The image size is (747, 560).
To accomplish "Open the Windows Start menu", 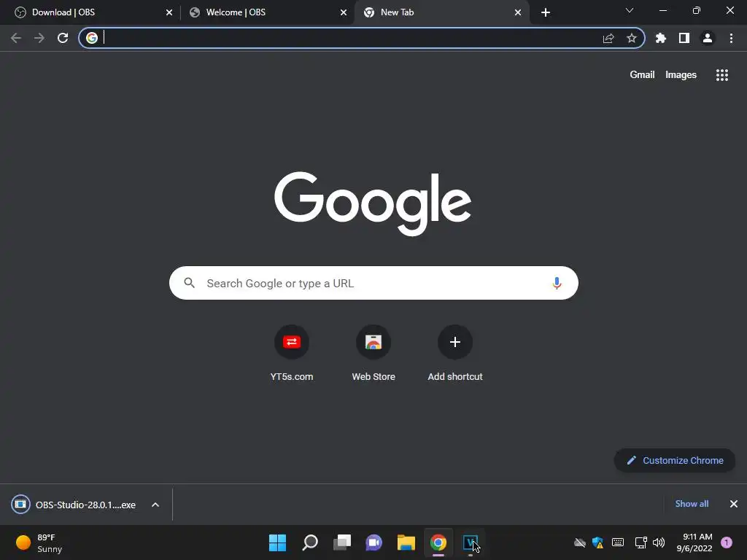I will click(x=277, y=542).
